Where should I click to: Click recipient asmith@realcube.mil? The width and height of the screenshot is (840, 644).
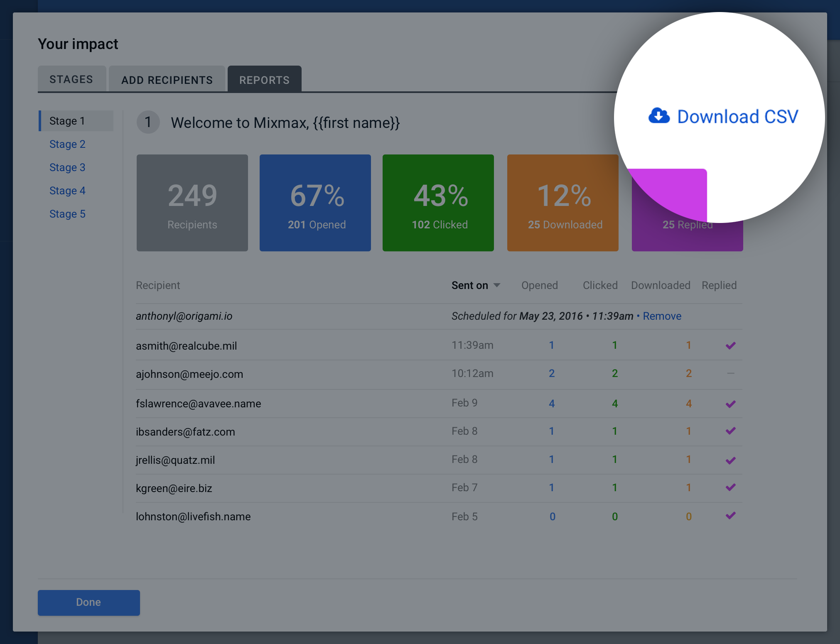[187, 346]
